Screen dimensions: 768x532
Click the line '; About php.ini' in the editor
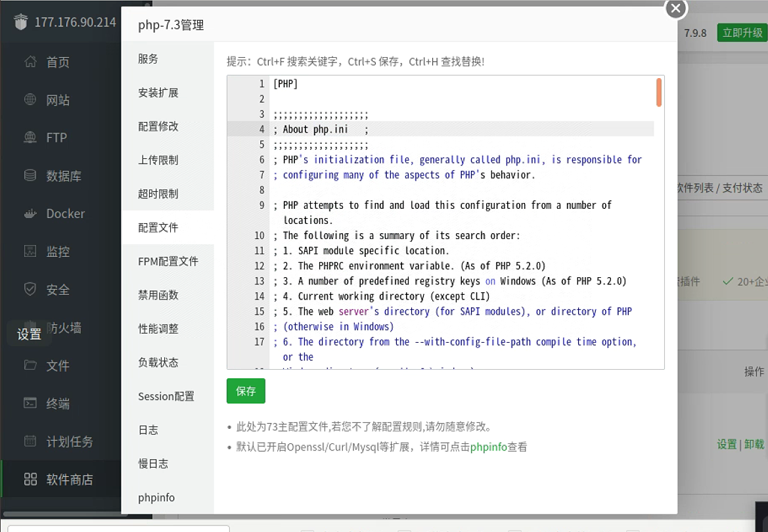click(x=321, y=129)
